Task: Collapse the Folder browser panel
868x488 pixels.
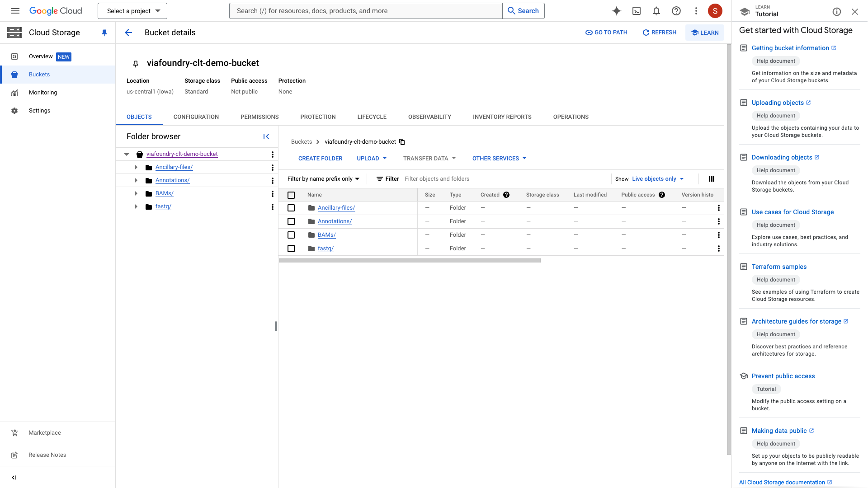Action: (x=266, y=136)
